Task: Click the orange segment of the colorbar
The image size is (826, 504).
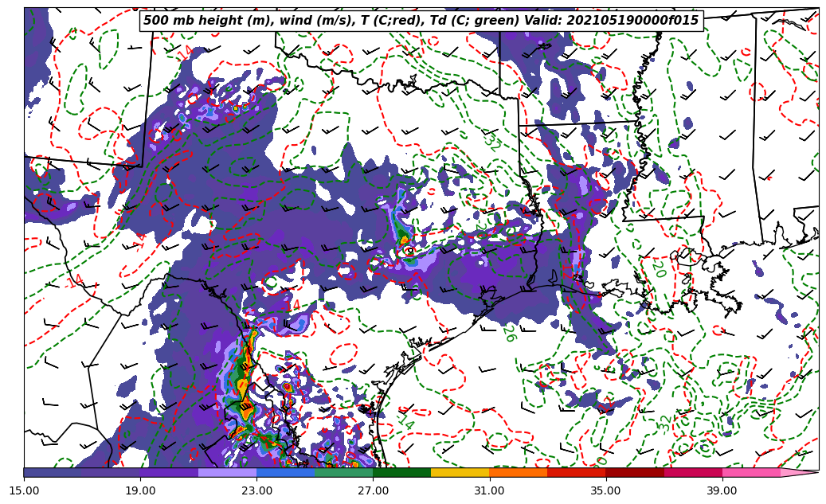Action: click(518, 472)
